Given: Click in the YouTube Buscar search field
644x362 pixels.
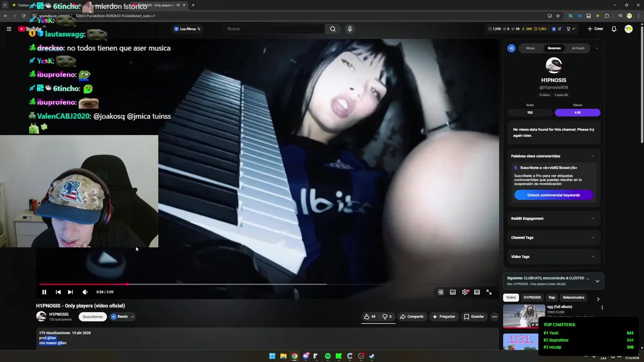Looking at the screenshot, I should [x=274, y=29].
